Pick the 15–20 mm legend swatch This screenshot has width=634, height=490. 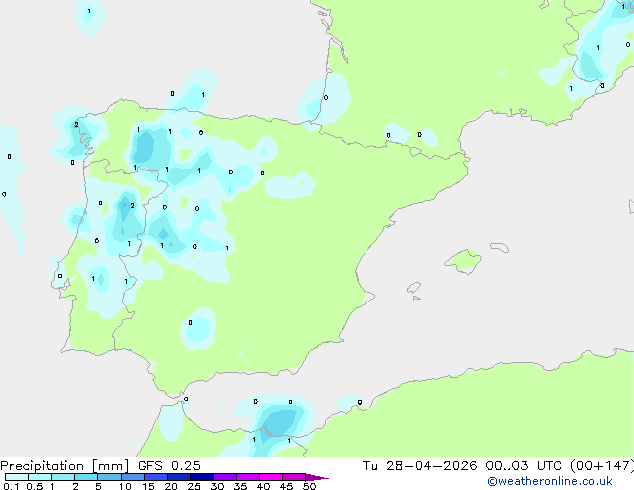click(155, 477)
